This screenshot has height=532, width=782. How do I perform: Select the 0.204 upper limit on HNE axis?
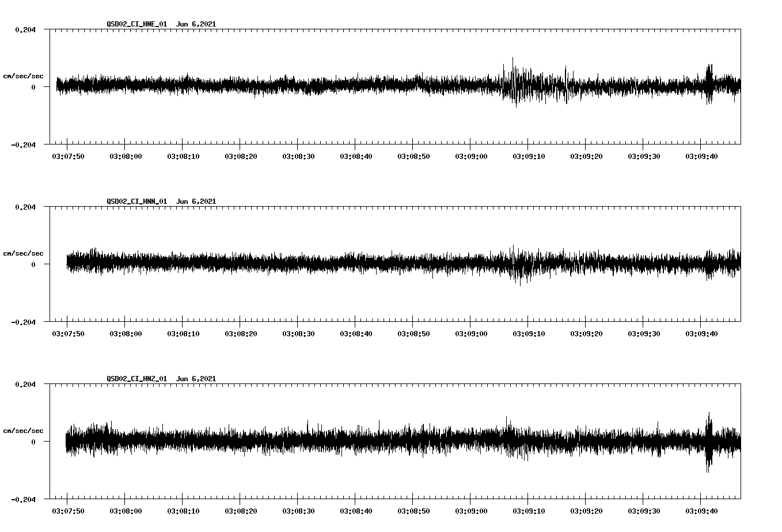pos(25,29)
